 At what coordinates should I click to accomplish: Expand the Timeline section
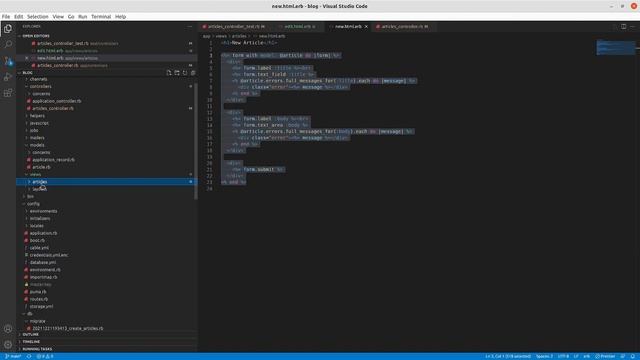pos(31,342)
